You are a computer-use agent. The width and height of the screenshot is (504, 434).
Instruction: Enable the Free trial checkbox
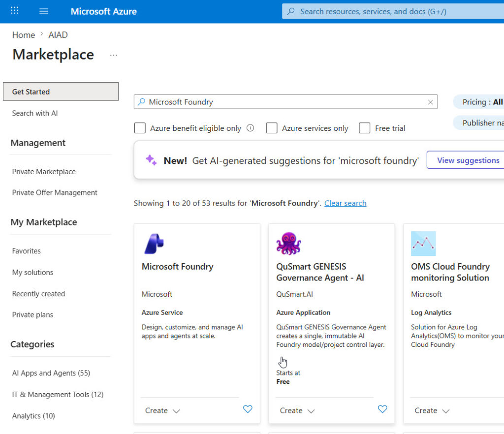pos(365,128)
